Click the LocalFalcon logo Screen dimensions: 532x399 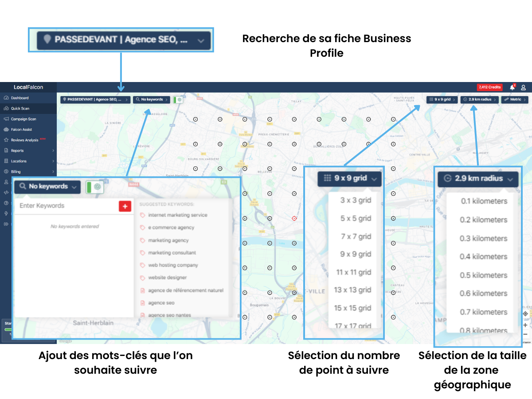28,87
